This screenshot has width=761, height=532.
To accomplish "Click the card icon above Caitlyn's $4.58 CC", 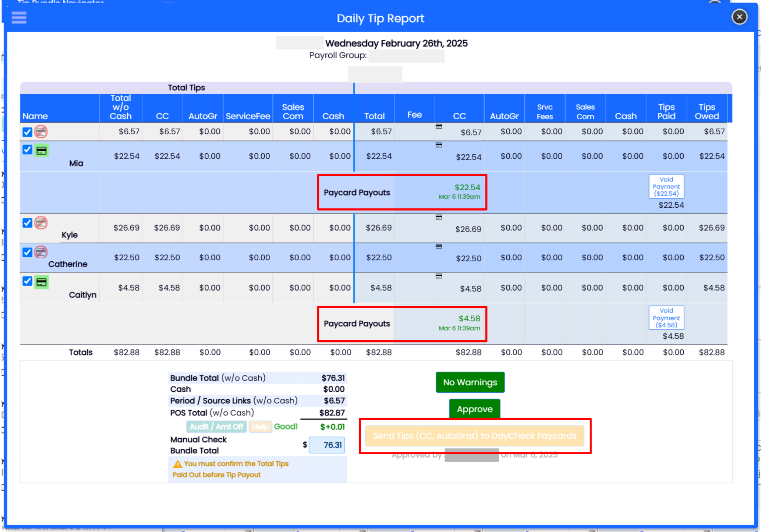I will click(439, 276).
